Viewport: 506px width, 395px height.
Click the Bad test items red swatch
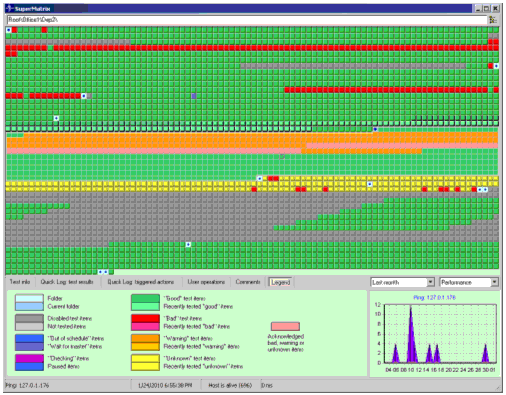pos(145,318)
